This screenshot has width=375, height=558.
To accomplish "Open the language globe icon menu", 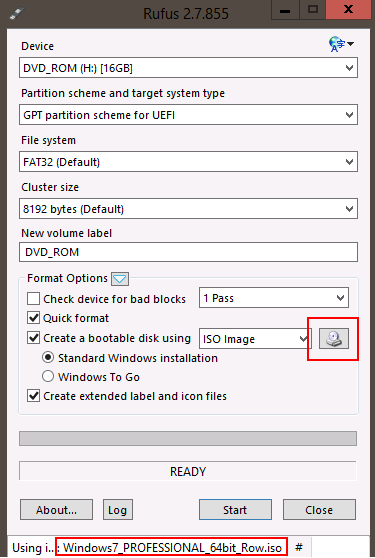I will pos(341,44).
